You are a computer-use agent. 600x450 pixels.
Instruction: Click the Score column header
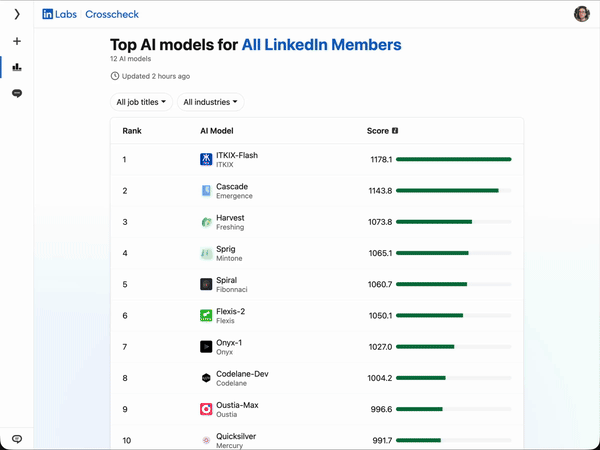coord(377,131)
